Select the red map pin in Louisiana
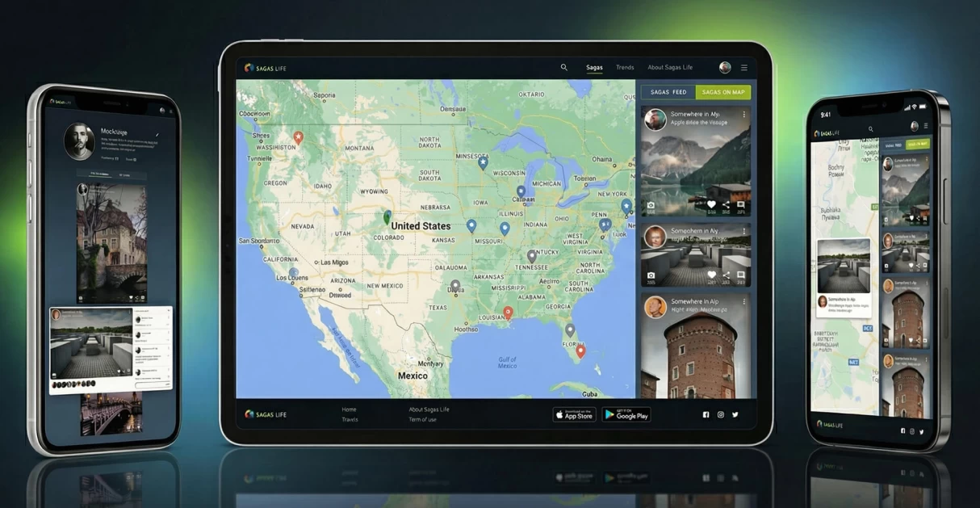Image resolution: width=980 pixels, height=508 pixels. [508, 312]
